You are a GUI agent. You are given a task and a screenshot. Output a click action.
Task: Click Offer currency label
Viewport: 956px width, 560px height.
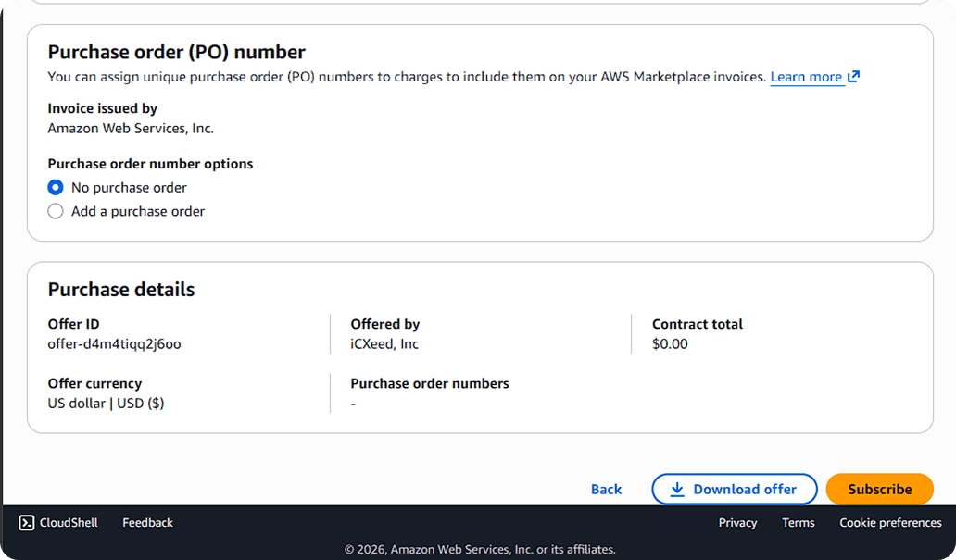(x=94, y=384)
